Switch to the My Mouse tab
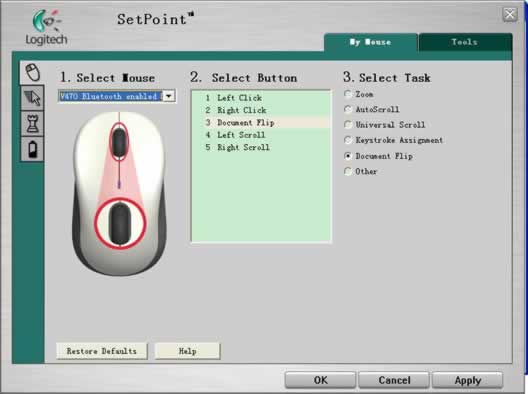The width and height of the screenshot is (528, 394). (x=370, y=42)
